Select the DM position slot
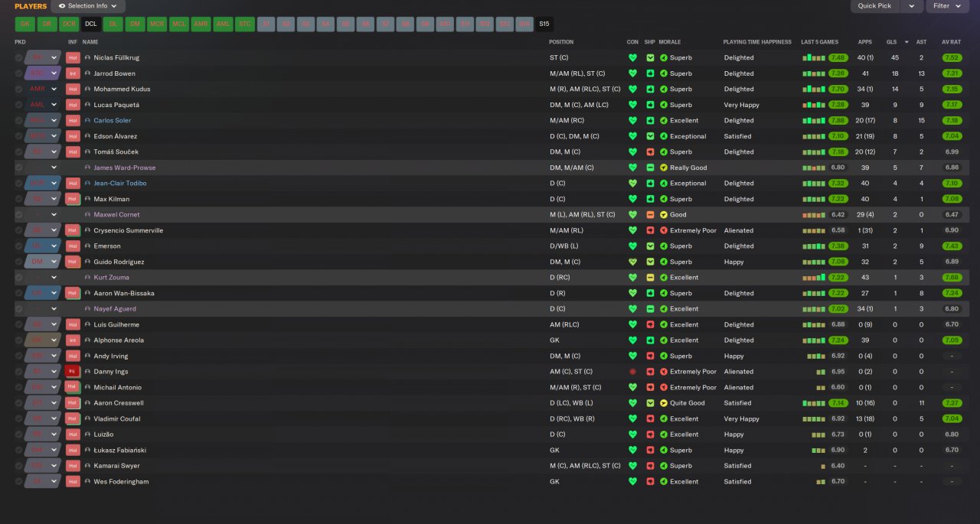 (136, 24)
